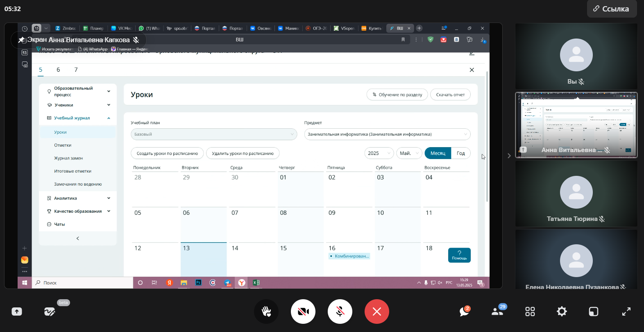Open the 2025 year dropdown
Viewport: 644px width, 332px height.
(x=379, y=153)
